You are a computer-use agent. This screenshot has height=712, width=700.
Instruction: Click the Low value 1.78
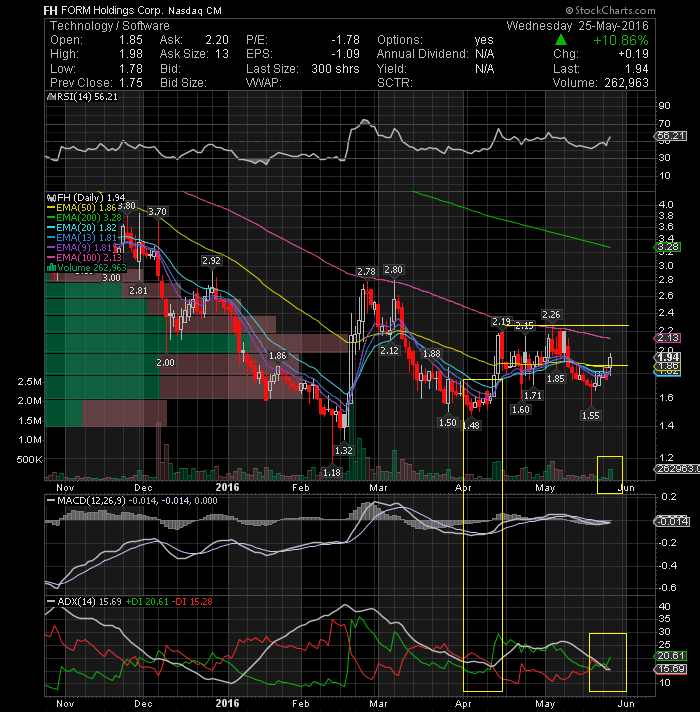(131, 69)
